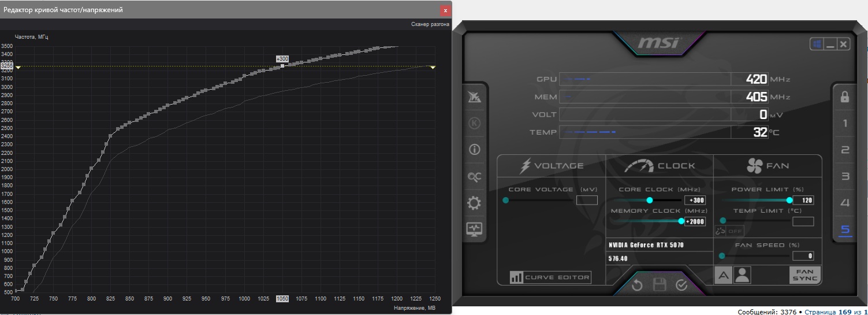This screenshot has width=868, height=315.
Task: Toggle user-defined fan control person icon
Action: click(743, 276)
